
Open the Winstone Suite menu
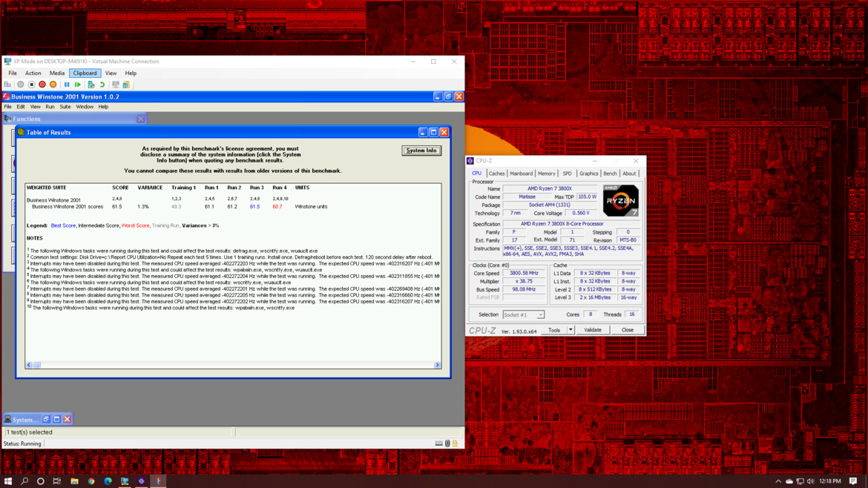pyautogui.click(x=65, y=107)
